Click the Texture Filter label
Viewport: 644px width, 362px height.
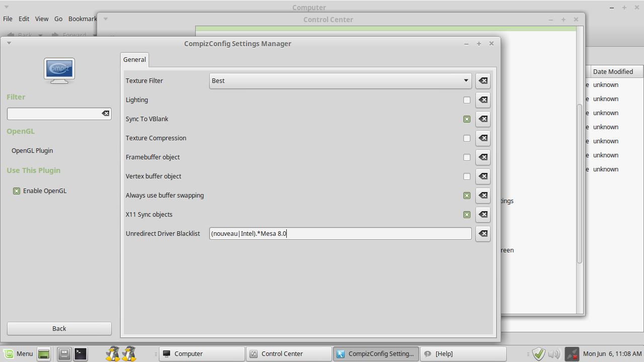click(x=144, y=81)
